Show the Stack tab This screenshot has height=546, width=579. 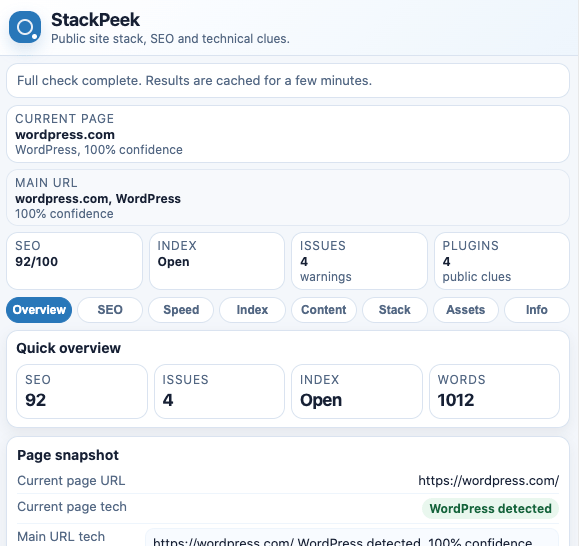(x=394, y=310)
